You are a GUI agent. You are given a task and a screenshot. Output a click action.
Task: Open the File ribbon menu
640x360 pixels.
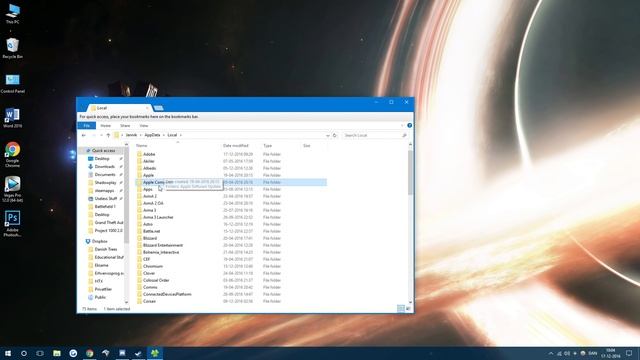(87, 126)
